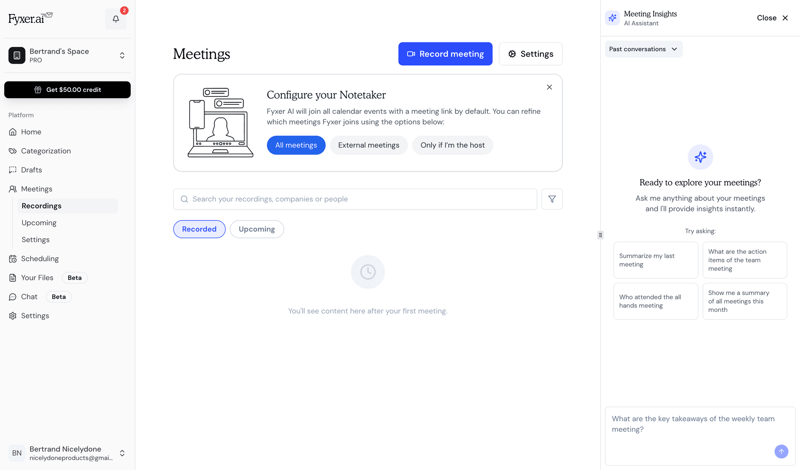Open the Bertrand's Space workspace switcher
This screenshot has height=470, width=800.
click(67, 56)
